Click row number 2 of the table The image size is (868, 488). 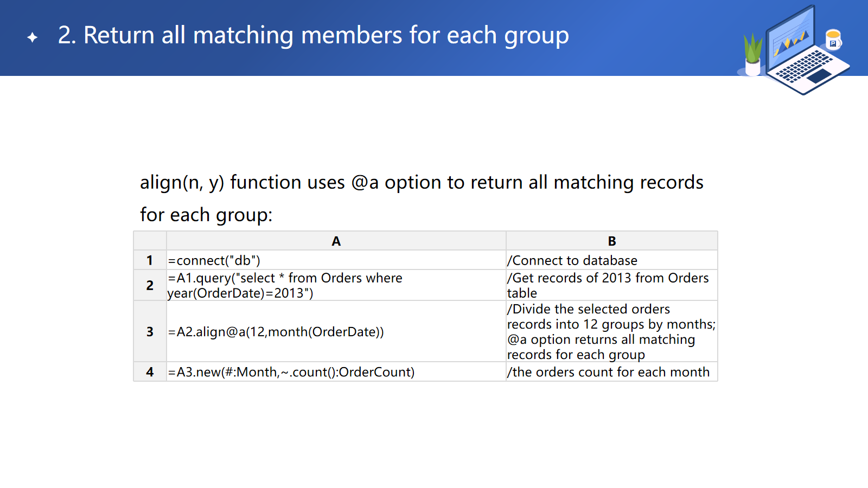coord(150,285)
